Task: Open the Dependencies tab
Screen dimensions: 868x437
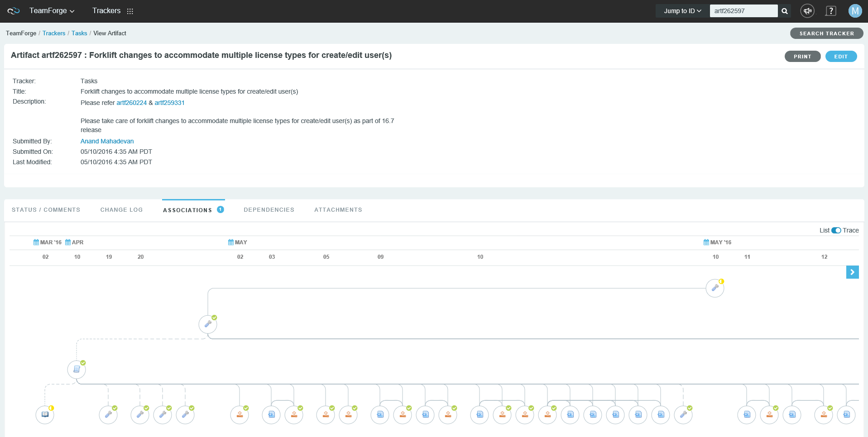Action: (269, 210)
